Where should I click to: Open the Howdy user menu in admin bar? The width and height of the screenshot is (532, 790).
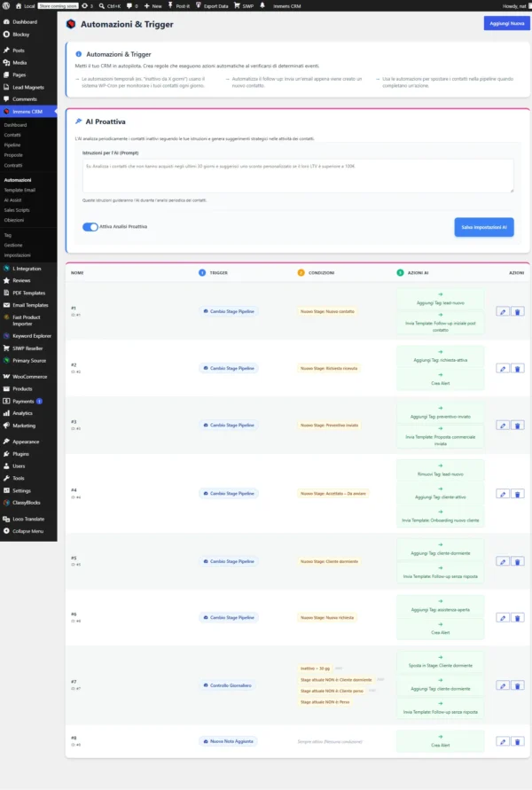coord(516,6)
